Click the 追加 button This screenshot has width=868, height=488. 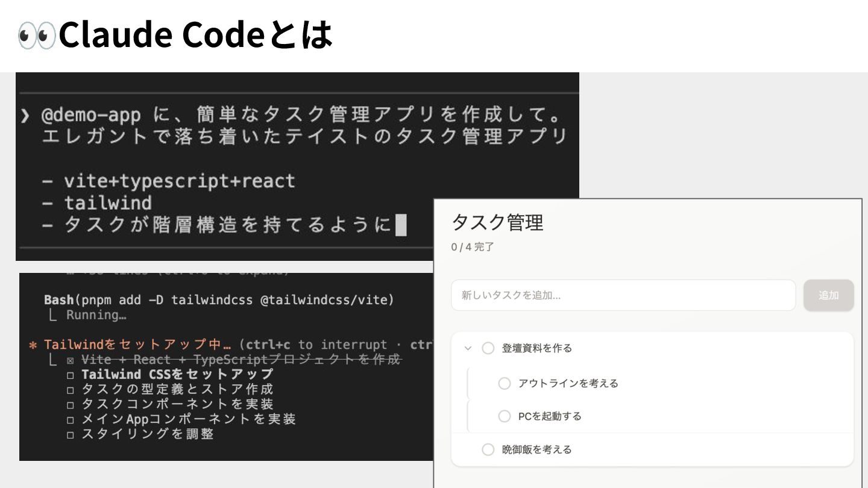[828, 295]
